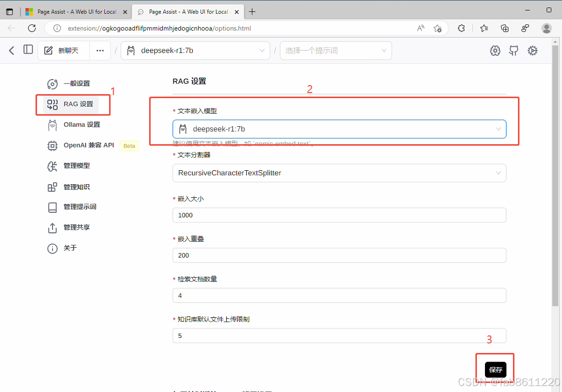The width and height of the screenshot is (562, 392).
Task: Click the 保存 button
Action: coord(495,370)
